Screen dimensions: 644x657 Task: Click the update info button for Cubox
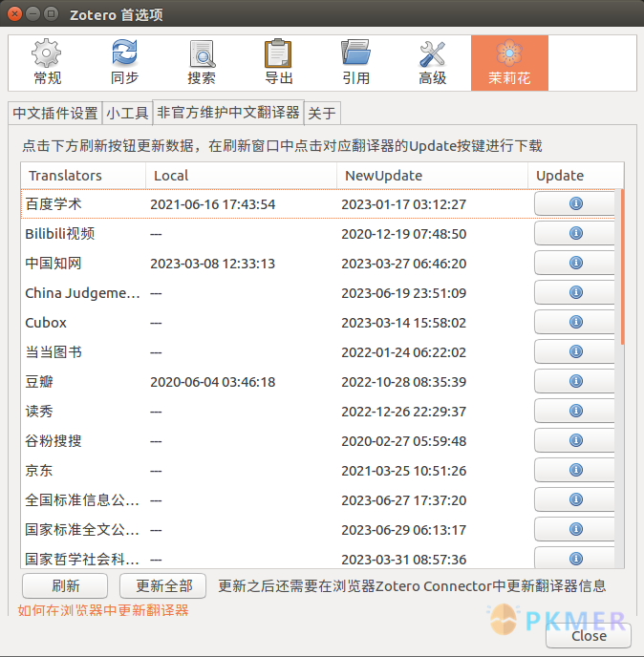coord(575,322)
